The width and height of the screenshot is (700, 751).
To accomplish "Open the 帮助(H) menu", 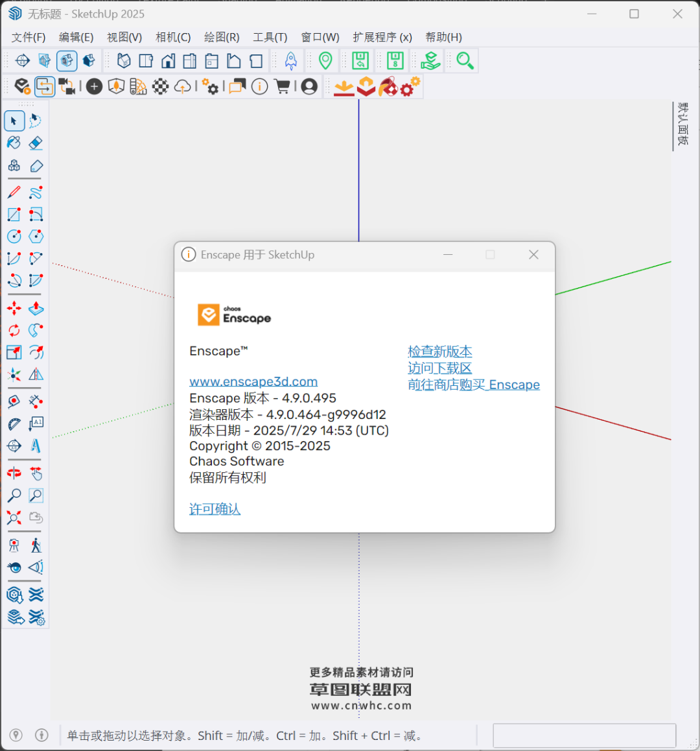I will pos(443,38).
